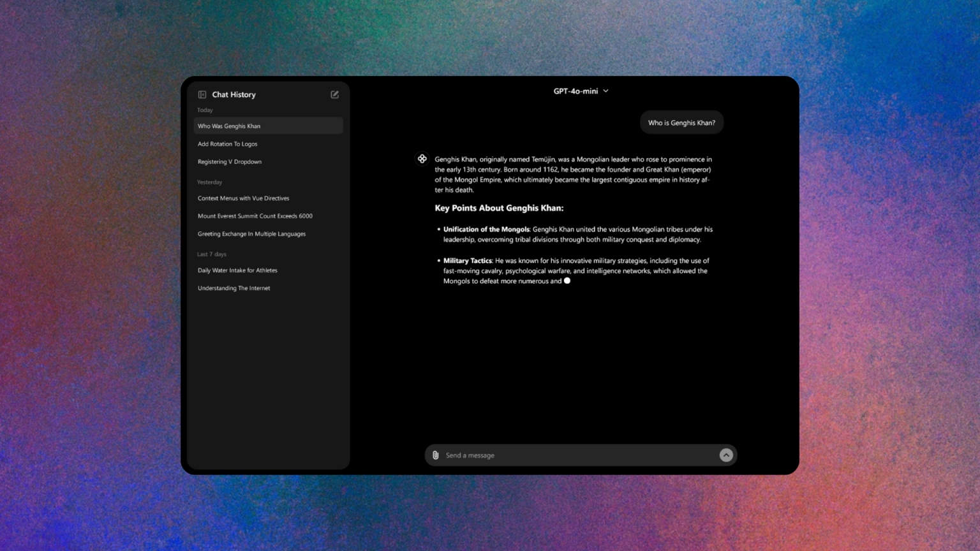Click the paperclip attach file icon

(x=436, y=455)
